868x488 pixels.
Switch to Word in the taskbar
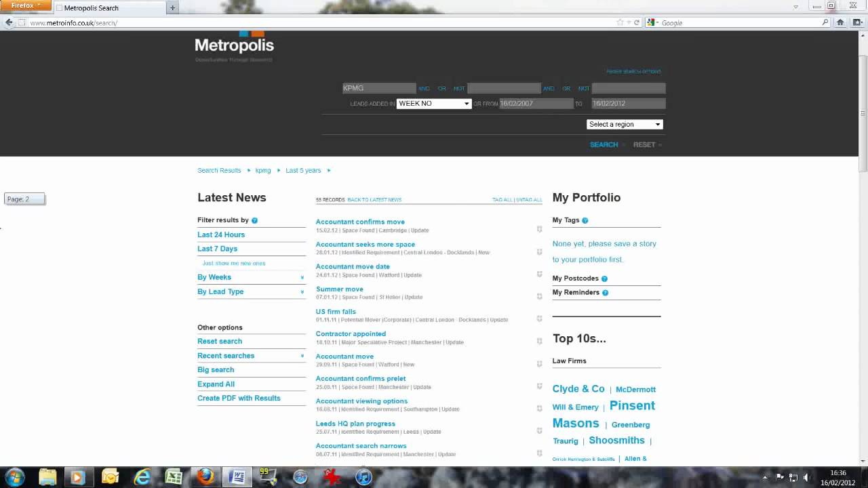237,477
